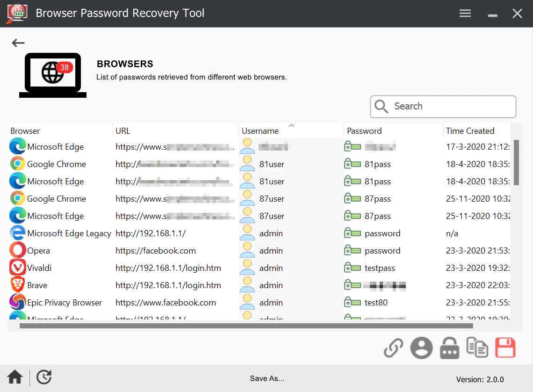Click the Home icon at bottom left
533x392 pixels.
point(15,377)
